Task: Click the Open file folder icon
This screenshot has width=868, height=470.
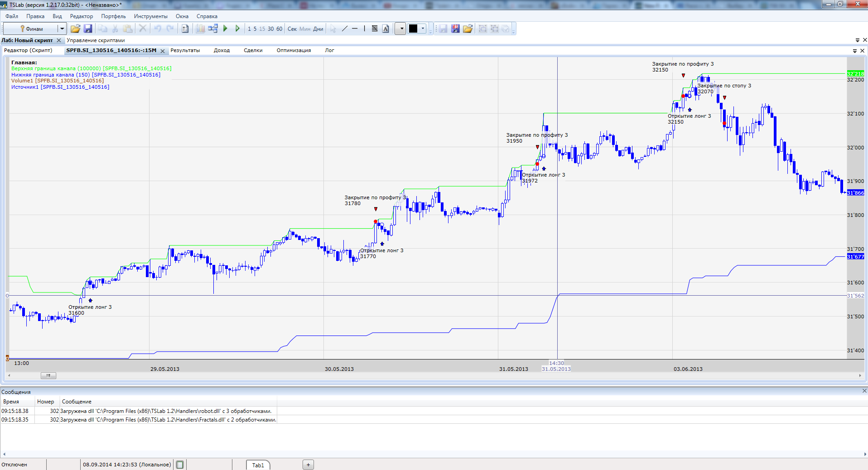Action: [75, 29]
